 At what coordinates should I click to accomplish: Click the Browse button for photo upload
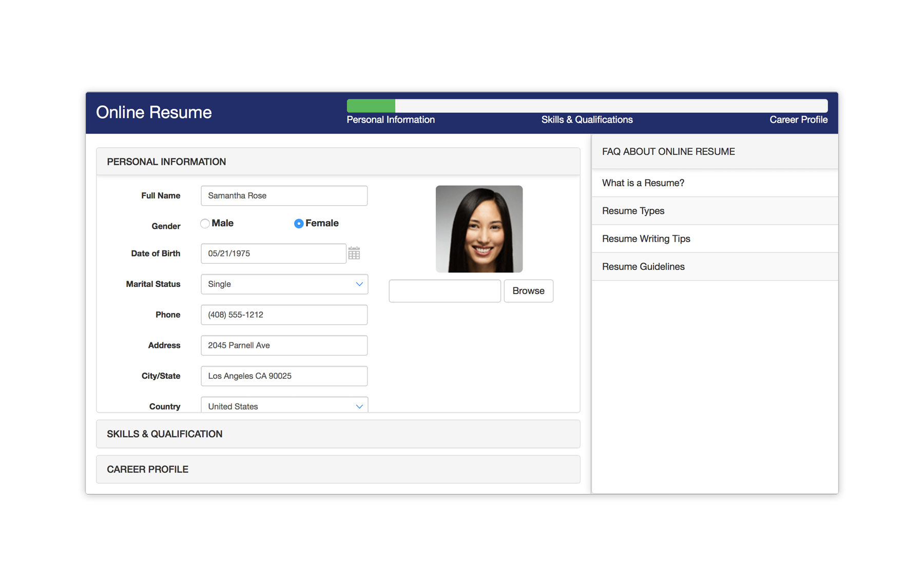pyautogui.click(x=528, y=291)
